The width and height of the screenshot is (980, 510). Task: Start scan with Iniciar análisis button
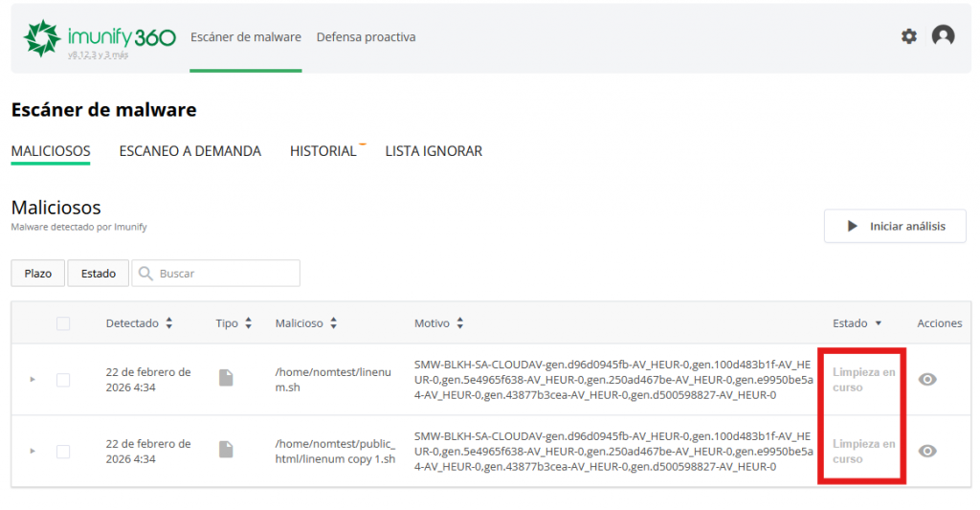[x=894, y=227]
